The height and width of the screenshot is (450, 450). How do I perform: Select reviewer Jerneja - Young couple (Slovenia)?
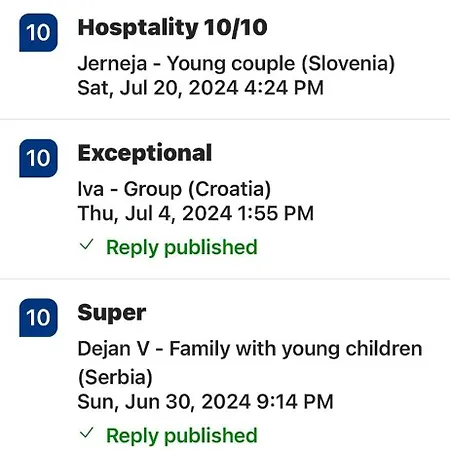pos(236,63)
